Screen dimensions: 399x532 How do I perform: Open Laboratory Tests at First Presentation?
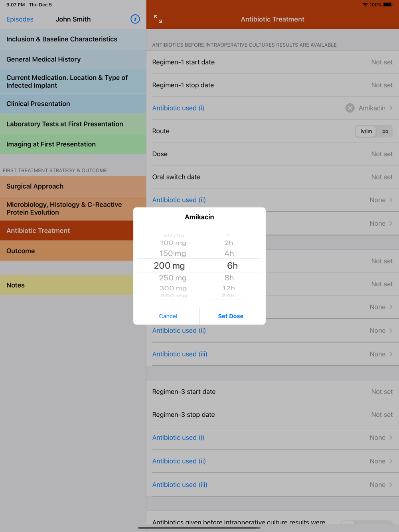tap(73, 124)
